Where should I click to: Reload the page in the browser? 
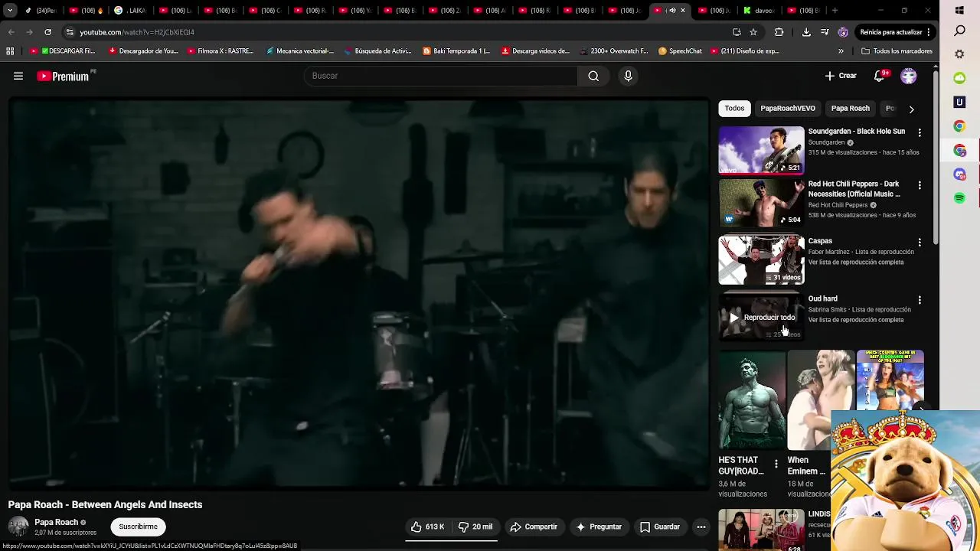tap(47, 32)
